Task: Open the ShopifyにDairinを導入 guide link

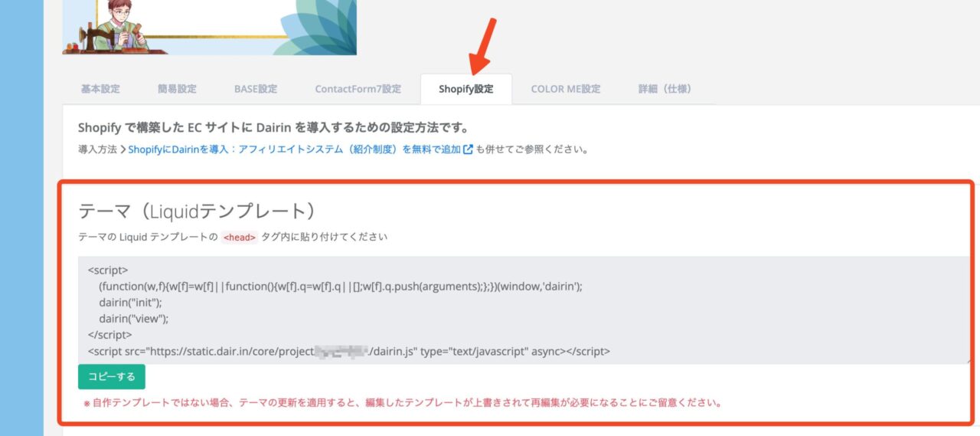Action: (x=295, y=149)
